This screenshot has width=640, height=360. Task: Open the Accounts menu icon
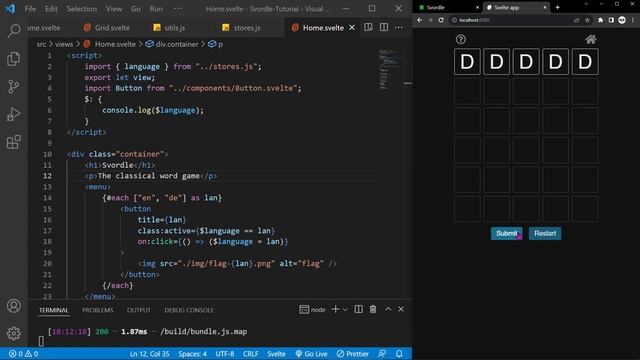(x=14, y=306)
